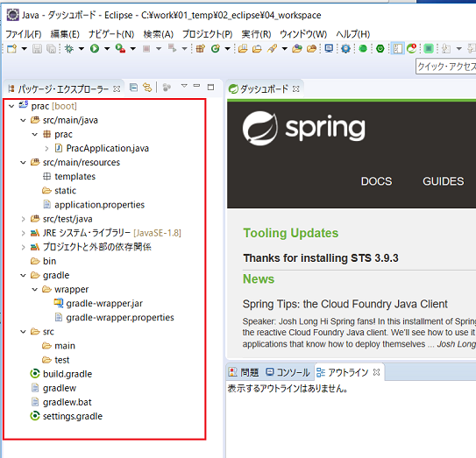Close the パッケージ・エクスプローラー view
476x458 pixels.
pyautogui.click(x=117, y=88)
